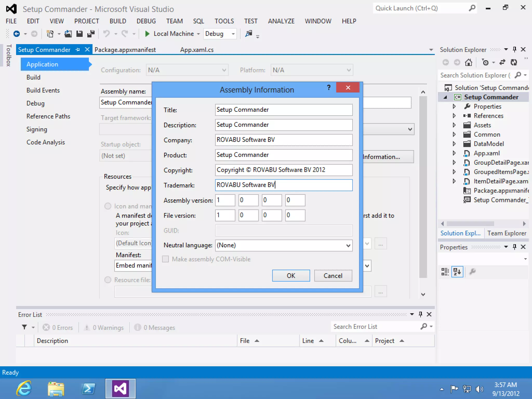
Task: Expand the References node in Solution Explorer
Action: pyautogui.click(x=454, y=116)
